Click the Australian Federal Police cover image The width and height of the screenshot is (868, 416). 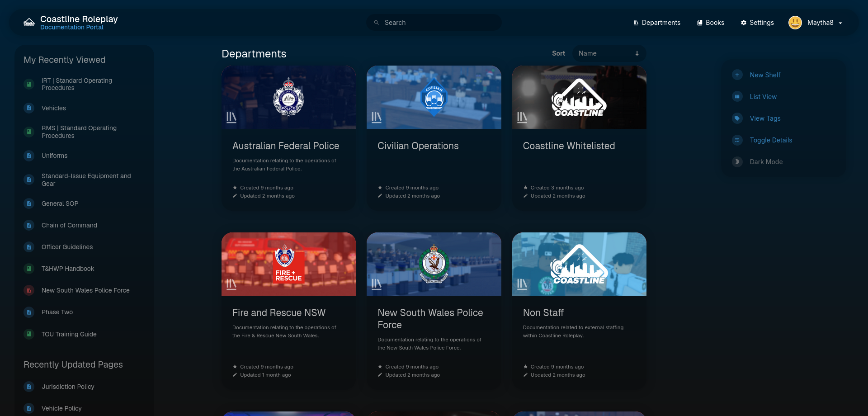click(288, 97)
